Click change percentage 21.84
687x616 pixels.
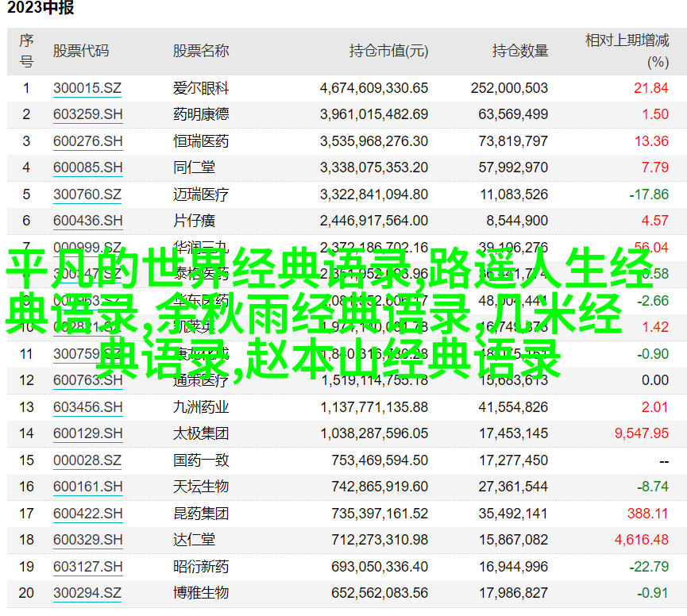pos(651,88)
